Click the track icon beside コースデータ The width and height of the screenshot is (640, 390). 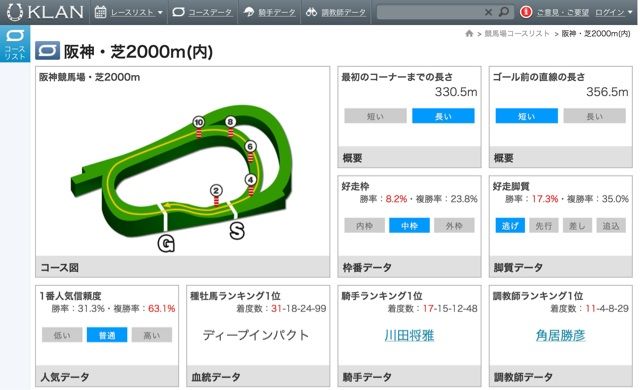pyautogui.click(x=178, y=12)
